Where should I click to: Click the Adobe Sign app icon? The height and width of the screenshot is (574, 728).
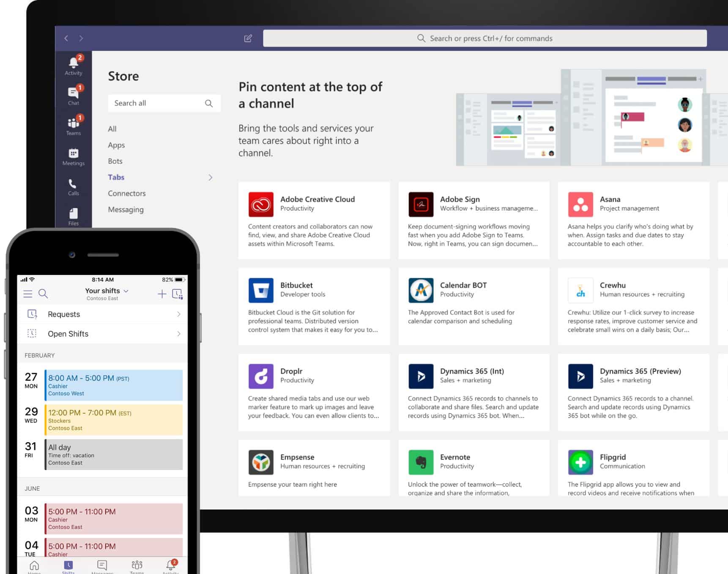421,204
